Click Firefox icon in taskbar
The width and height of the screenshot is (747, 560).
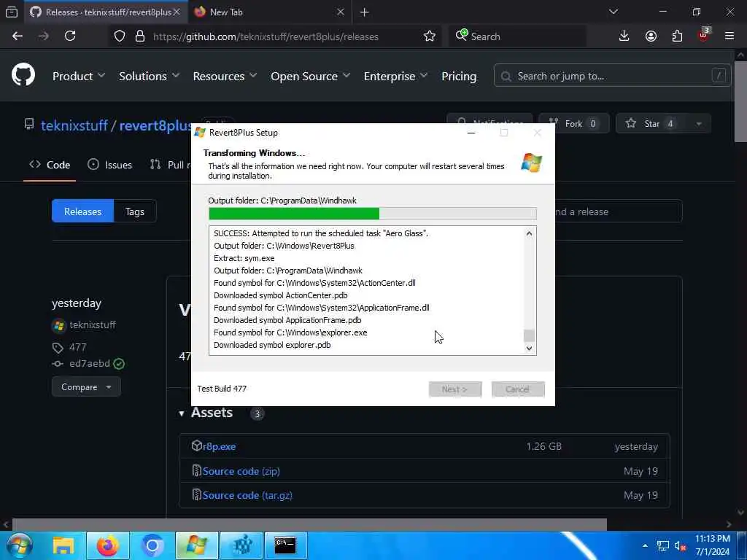point(108,545)
